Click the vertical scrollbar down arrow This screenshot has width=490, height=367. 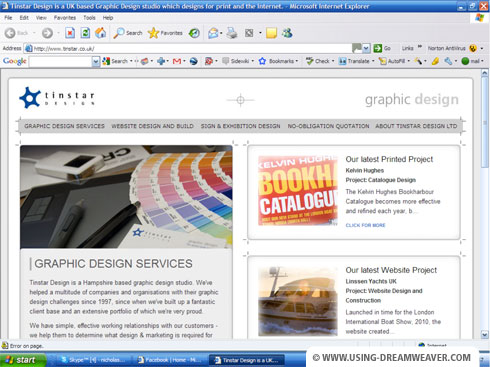485,334
